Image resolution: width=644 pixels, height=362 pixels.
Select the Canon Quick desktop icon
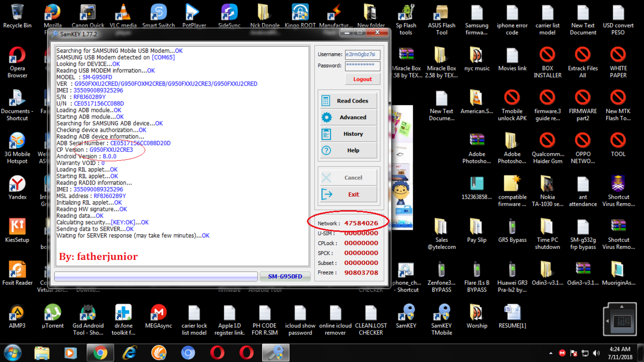88,16
